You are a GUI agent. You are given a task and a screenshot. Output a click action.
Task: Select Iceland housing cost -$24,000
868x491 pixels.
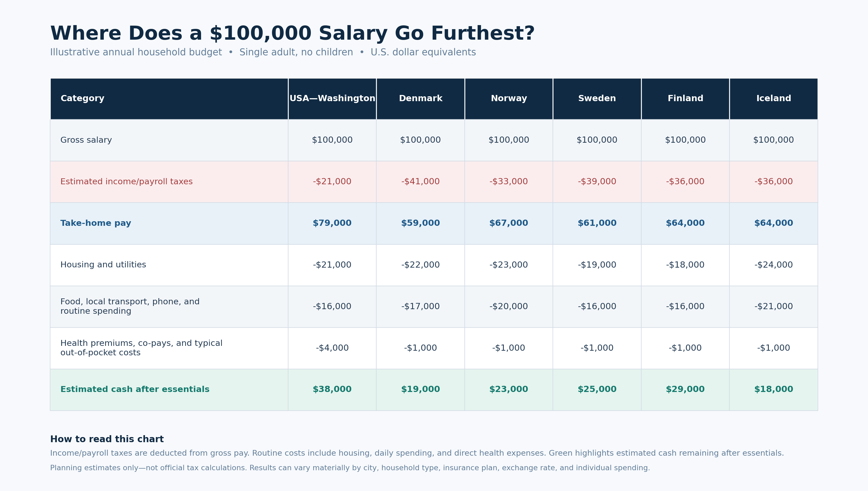click(773, 265)
